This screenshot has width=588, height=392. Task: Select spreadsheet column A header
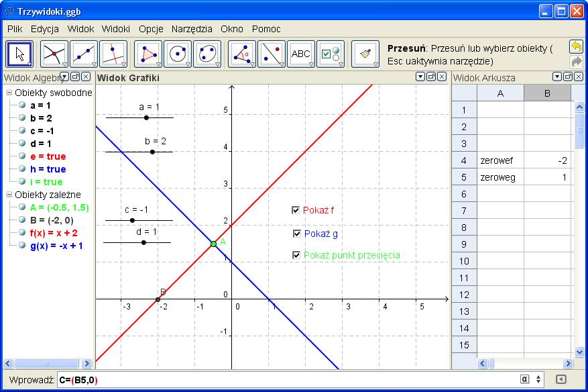pyautogui.click(x=500, y=93)
